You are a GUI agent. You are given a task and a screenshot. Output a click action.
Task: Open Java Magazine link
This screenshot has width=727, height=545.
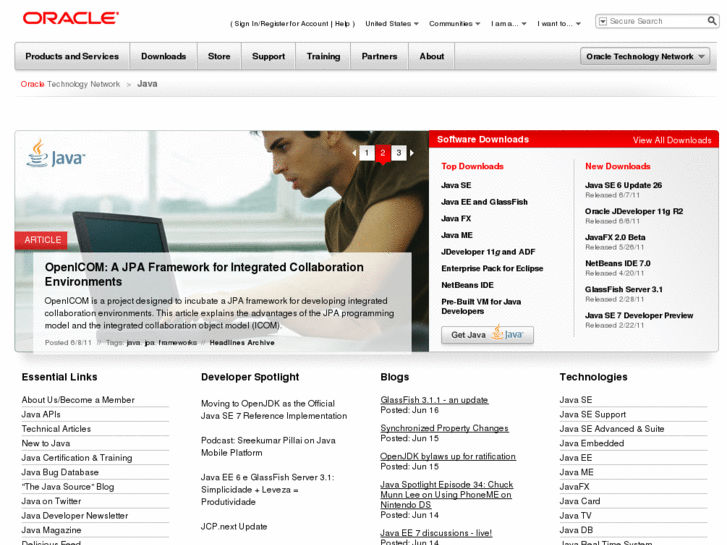pyautogui.click(x=51, y=530)
